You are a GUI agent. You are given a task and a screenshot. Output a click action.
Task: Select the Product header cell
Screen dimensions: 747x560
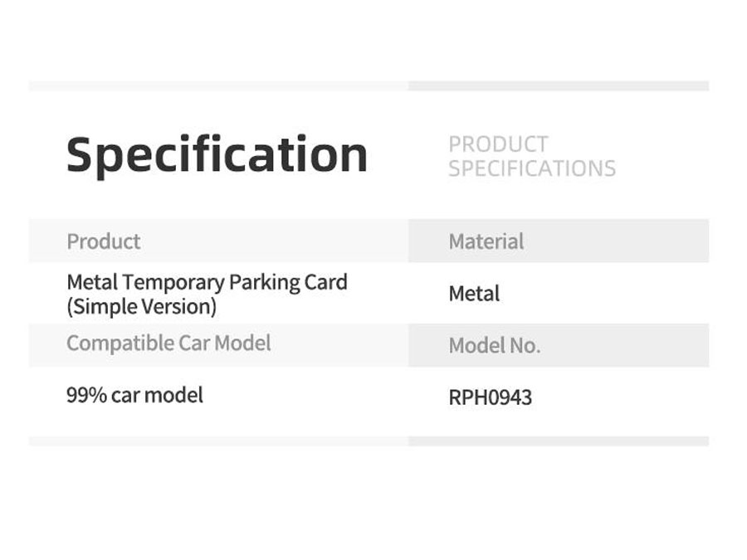(x=218, y=241)
